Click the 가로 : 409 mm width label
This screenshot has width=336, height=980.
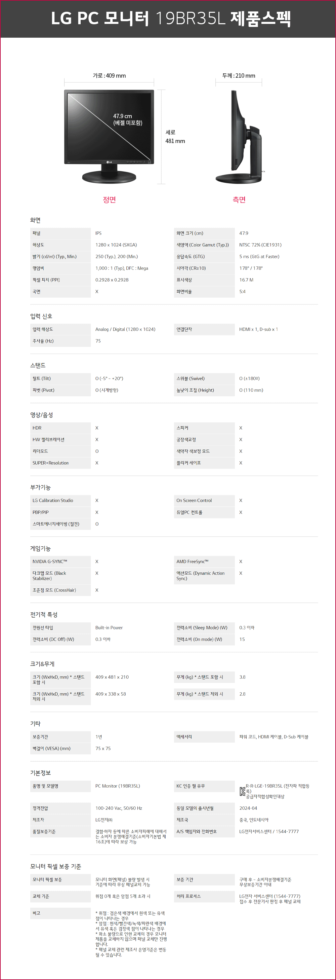(109, 76)
